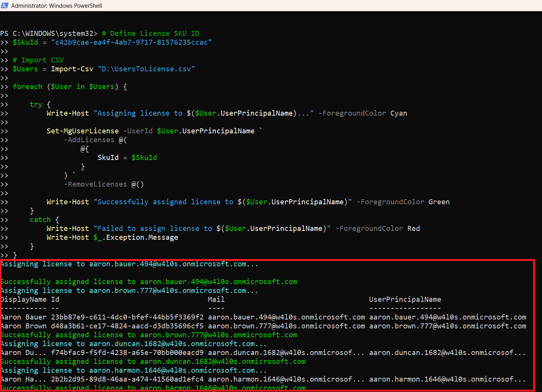The height and width of the screenshot is (392, 542).
Task: Click Aaron Bauer's Id GUID in the table
Action: (x=127, y=317)
